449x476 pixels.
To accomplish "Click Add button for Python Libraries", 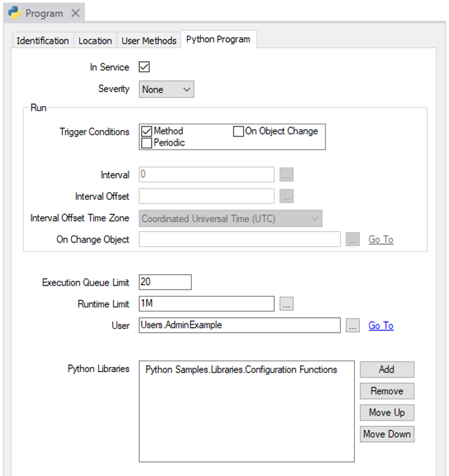I will pos(386,369).
